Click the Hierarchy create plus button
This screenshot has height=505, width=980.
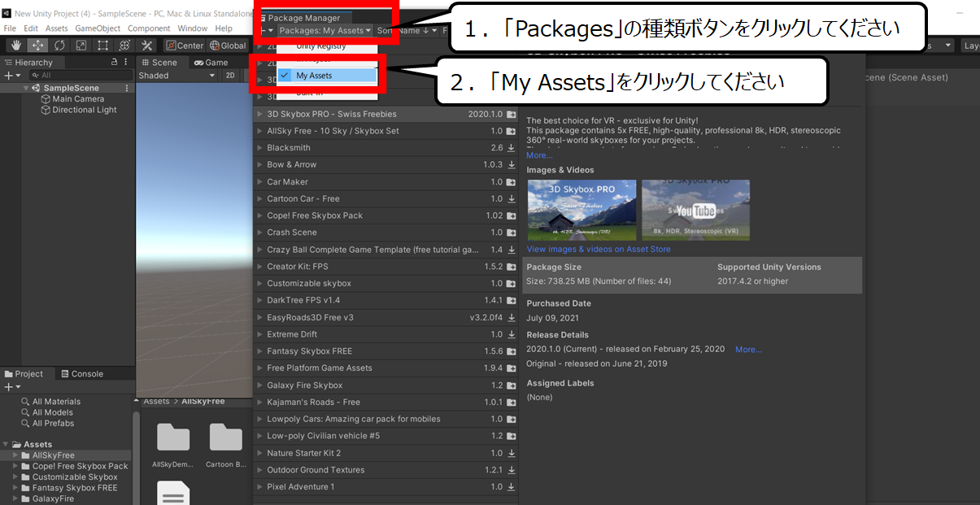point(11,75)
